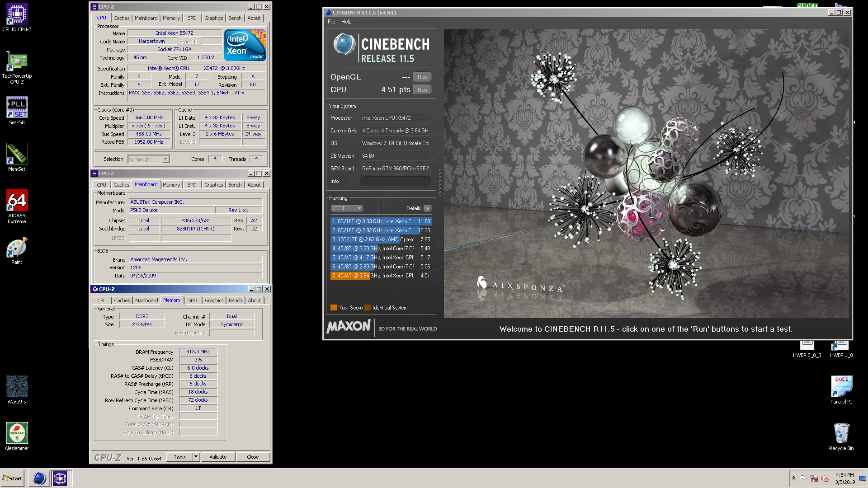
Task: Click the GFX Board GeForce GTX 960 field
Action: [x=396, y=169]
